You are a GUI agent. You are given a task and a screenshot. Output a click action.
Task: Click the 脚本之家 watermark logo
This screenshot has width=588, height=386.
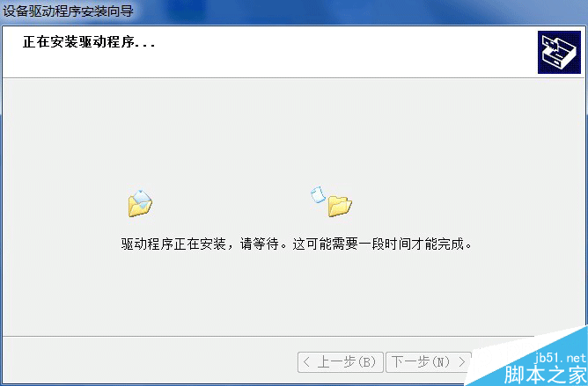tap(546, 374)
